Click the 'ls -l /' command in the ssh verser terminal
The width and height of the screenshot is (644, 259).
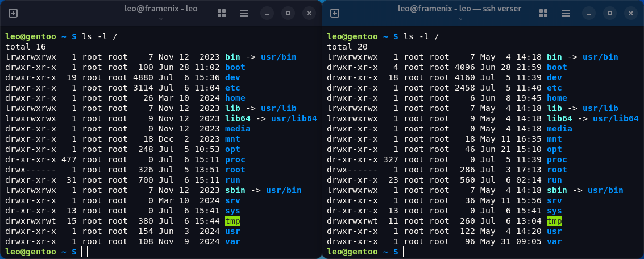(421, 36)
